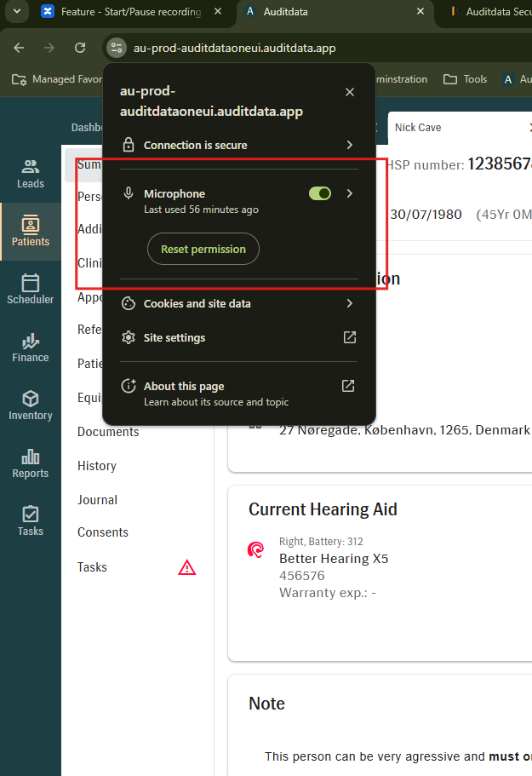Click the hearing aid serial number 456576
Image resolution: width=532 pixels, height=776 pixels.
click(302, 576)
